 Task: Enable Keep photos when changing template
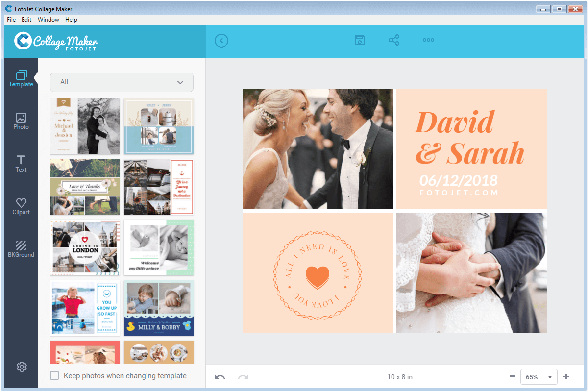click(x=55, y=375)
